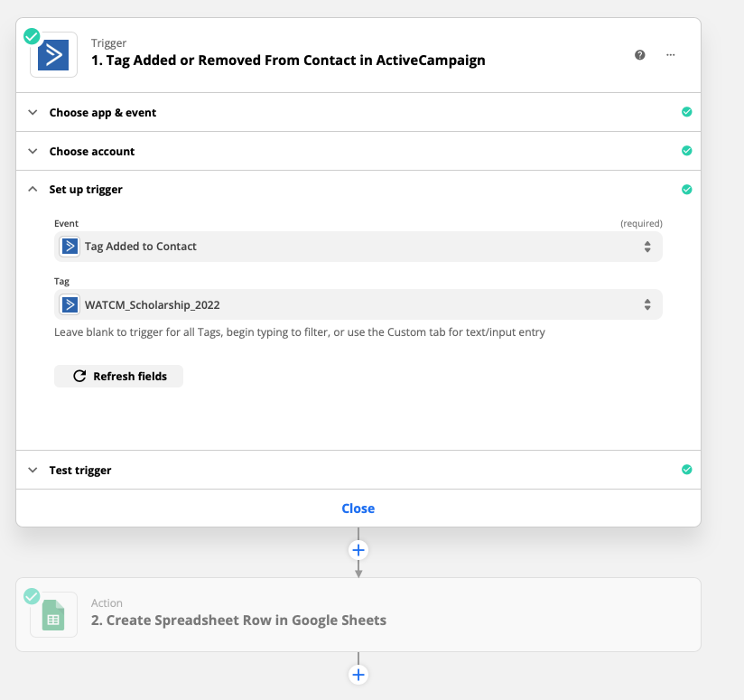Click the Test trigger green check status
The height and width of the screenshot is (700, 744).
point(686,470)
